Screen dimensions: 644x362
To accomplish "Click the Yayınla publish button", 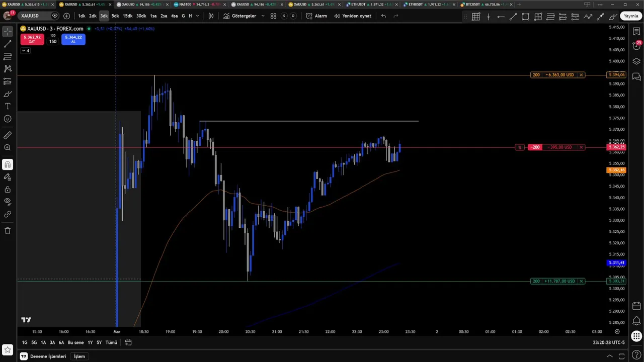I will tap(631, 16).
